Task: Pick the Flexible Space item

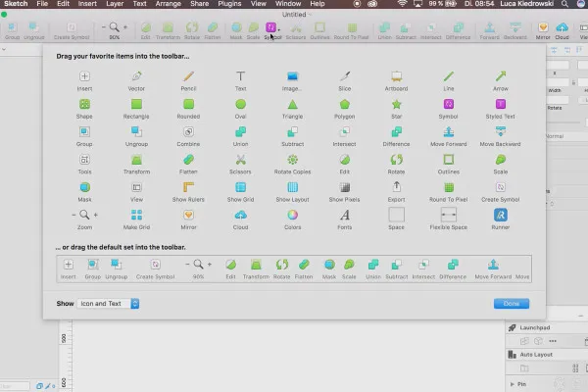Action: 449,215
